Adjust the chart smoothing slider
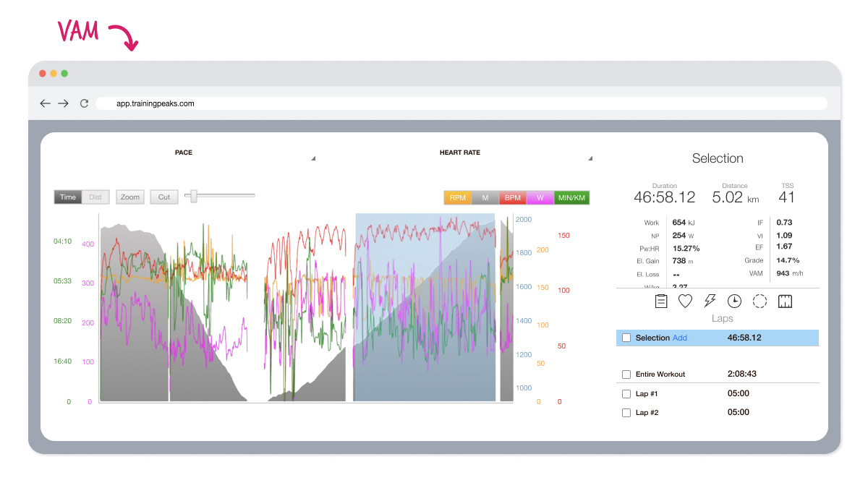The height and width of the screenshot is (488, 868). (x=192, y=194)
